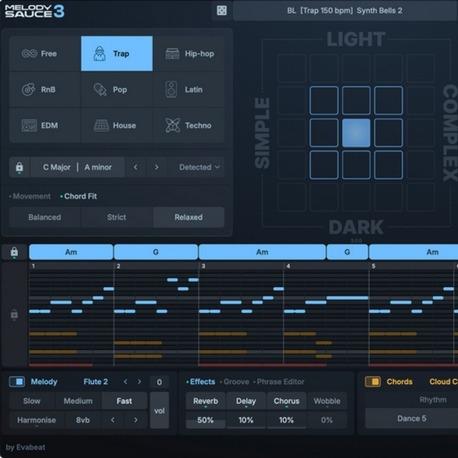This screenshot has width=458, height=458.
Task: Select the Pop style icon
Action: pos(100,89)
